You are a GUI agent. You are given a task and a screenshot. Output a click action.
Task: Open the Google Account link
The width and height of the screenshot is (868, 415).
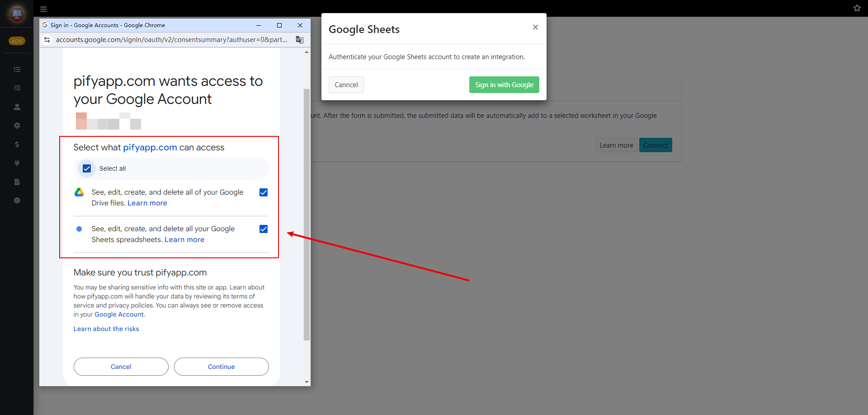[119, 315]
